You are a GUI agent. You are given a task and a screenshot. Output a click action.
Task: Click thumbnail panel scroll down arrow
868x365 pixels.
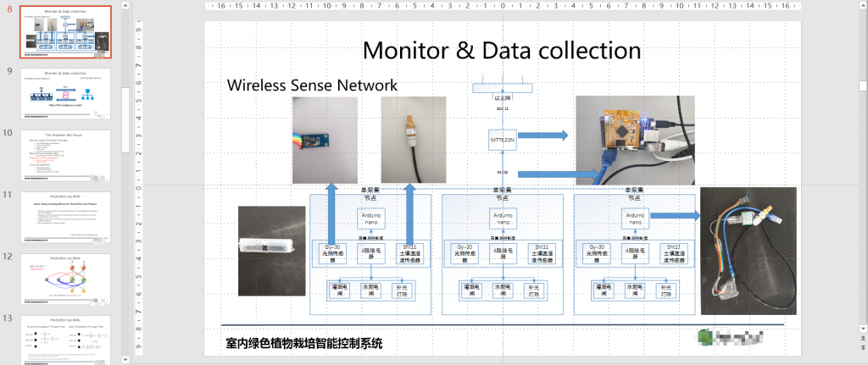click(125, 360)
